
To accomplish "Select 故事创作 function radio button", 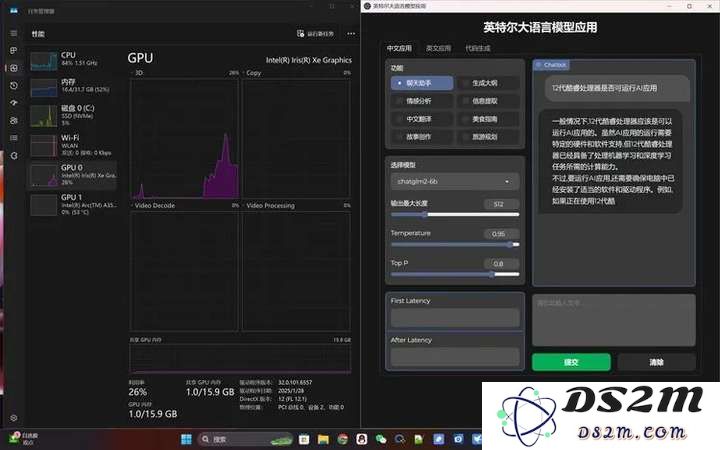I will click(x=422, y=137).
